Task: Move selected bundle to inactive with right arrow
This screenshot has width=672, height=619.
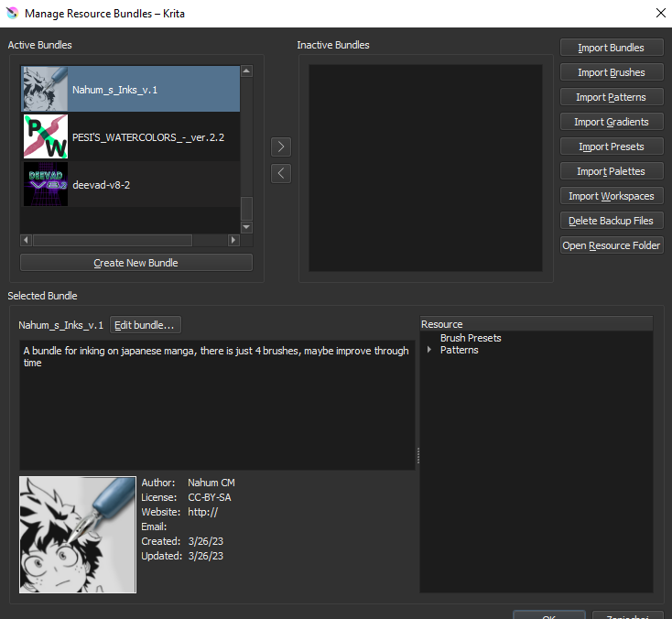Action: click(281, 147)
